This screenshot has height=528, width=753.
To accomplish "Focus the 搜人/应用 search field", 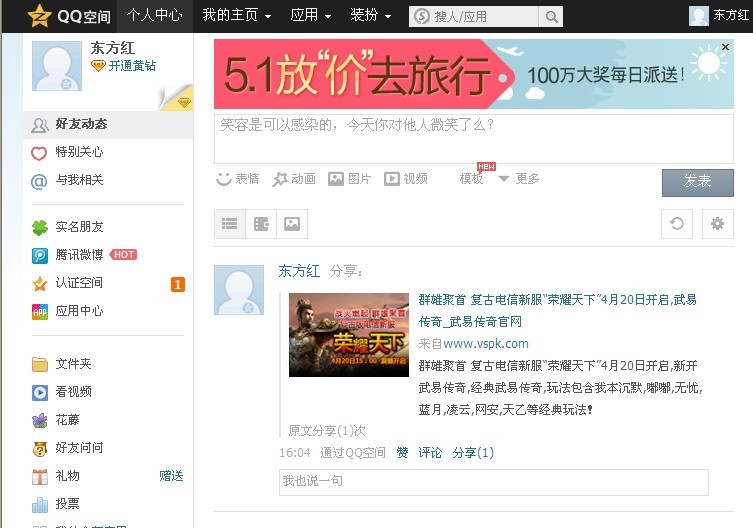I will (x=474, y=16).
